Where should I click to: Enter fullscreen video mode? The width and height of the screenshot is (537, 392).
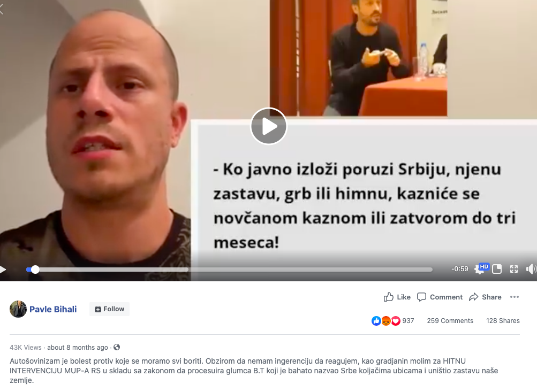coord(514,269)
